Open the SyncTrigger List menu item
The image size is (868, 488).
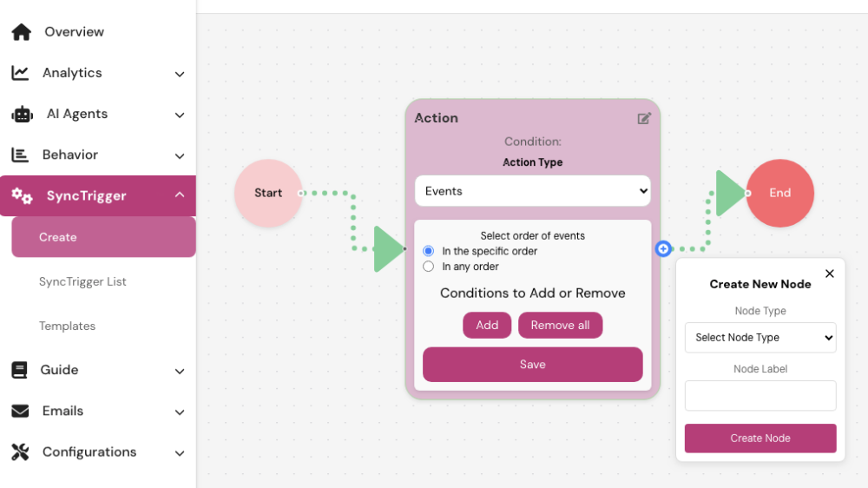82,281
